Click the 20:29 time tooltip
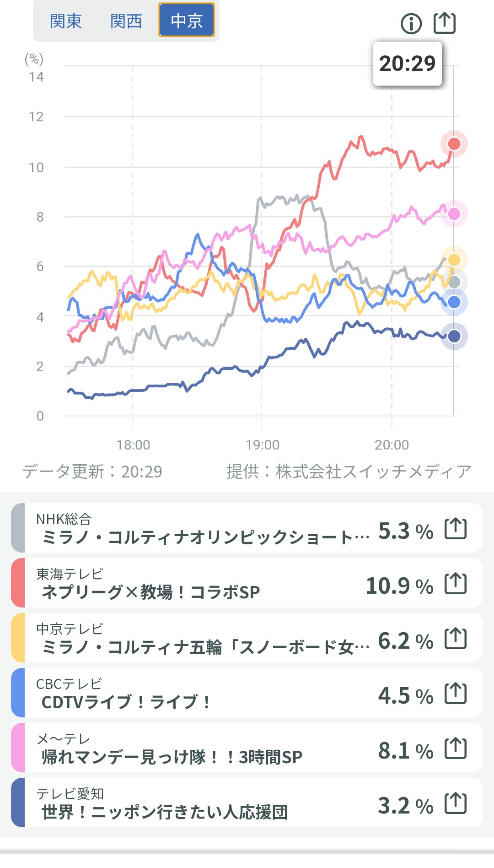Image resolution: width=494 pixels, height=868 pixels. (407, 63)
